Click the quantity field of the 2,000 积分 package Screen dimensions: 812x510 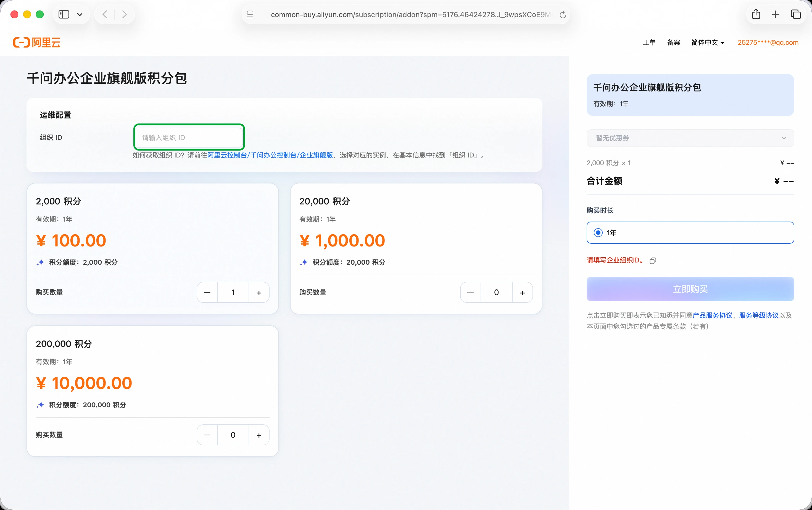coord(233,293)
